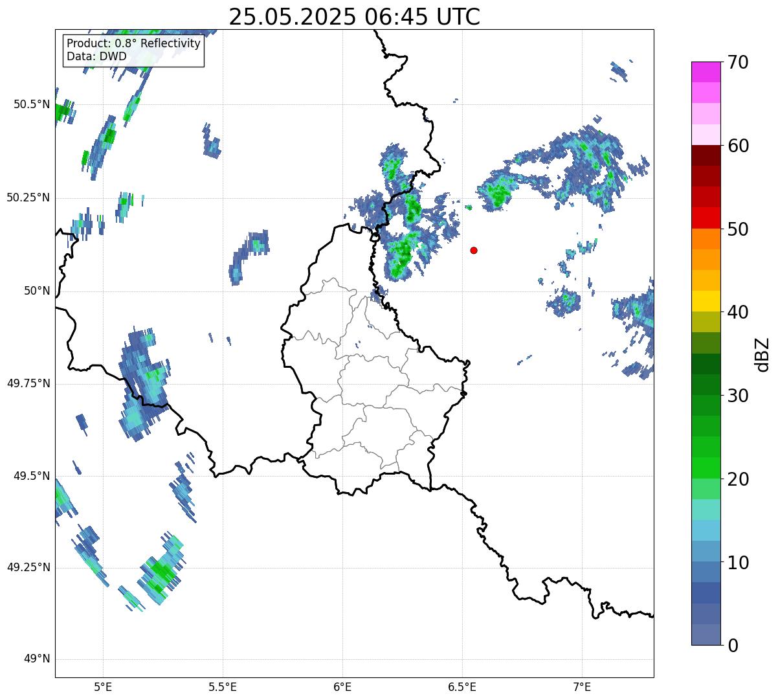Click the colorbar tick label 40
The width and height of the screenshot is (778, 700).
737,312
